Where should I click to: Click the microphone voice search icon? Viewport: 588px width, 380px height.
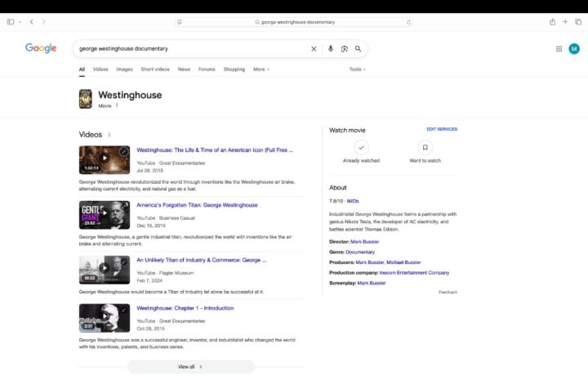(x=331, y=49)
